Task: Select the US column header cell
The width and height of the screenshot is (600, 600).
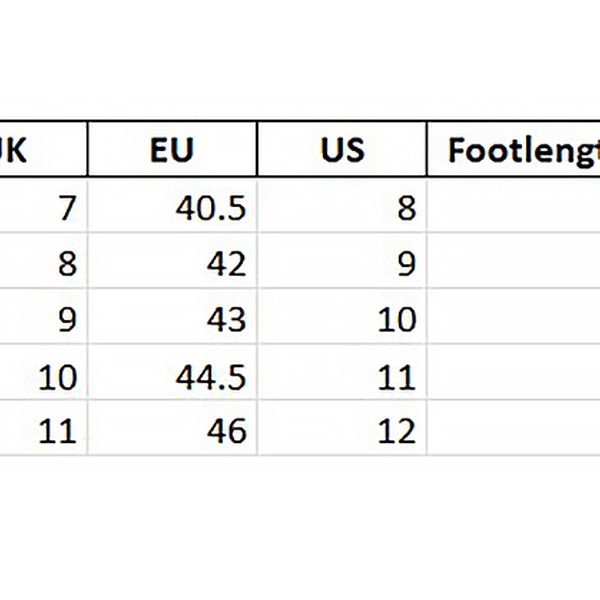Action: point(342,150)
